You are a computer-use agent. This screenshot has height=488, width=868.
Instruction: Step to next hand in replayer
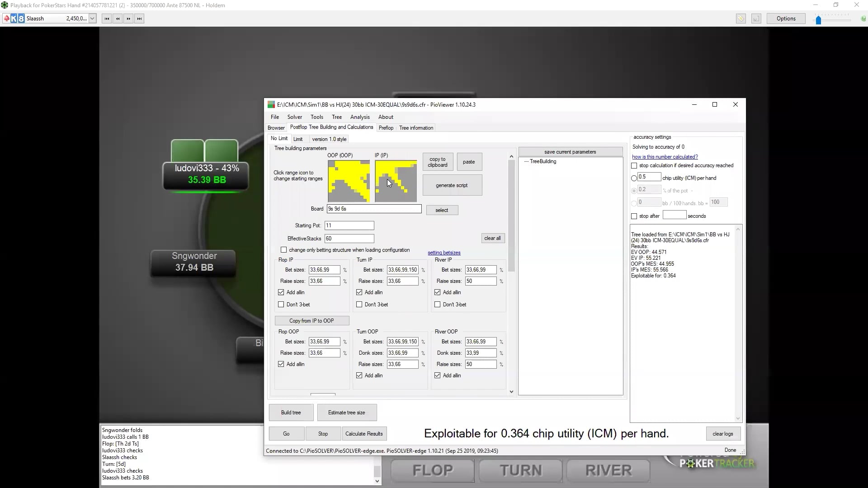point(128,19)
